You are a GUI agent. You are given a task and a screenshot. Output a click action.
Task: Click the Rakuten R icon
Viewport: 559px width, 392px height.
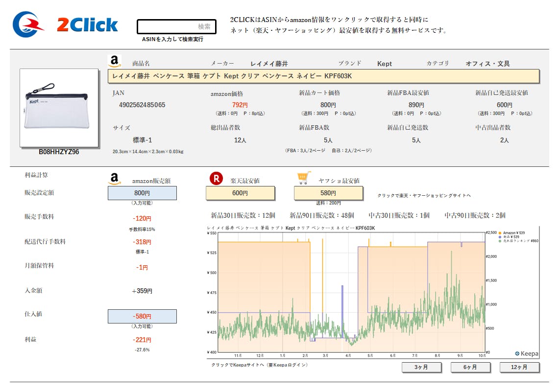216,179
